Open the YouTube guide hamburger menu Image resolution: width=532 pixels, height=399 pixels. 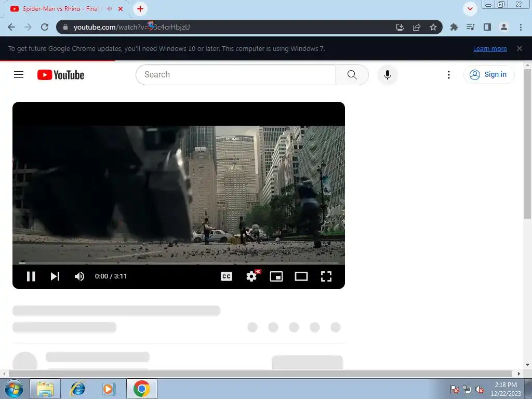[x=19, y=75]
